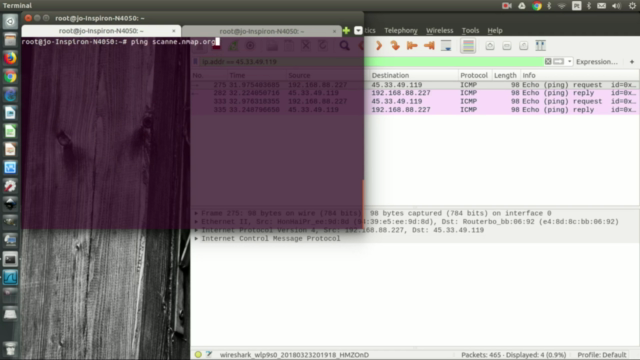Sort by Length column header
Screen dimensions: 640x360
click(505, 75)
